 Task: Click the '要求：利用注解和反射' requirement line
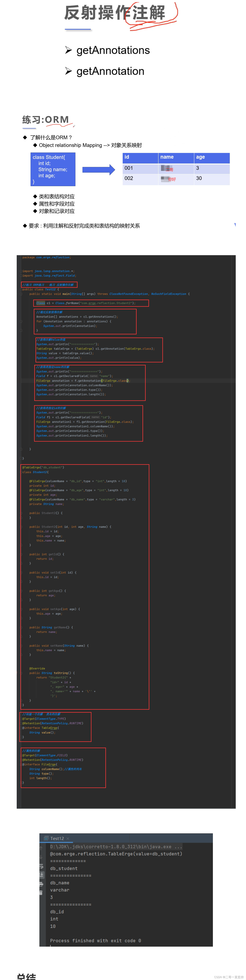(84, 226)
